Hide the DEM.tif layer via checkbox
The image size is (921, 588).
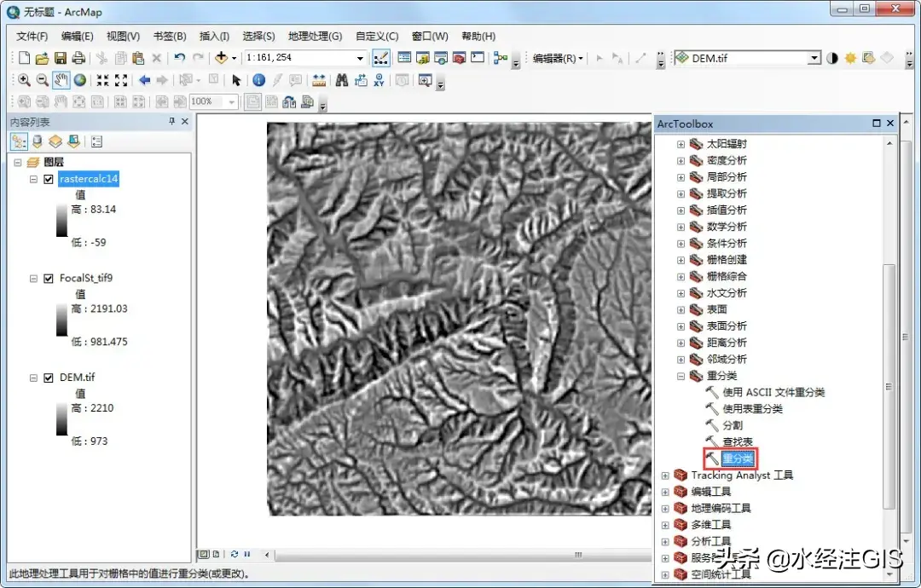tap(49, 378)
